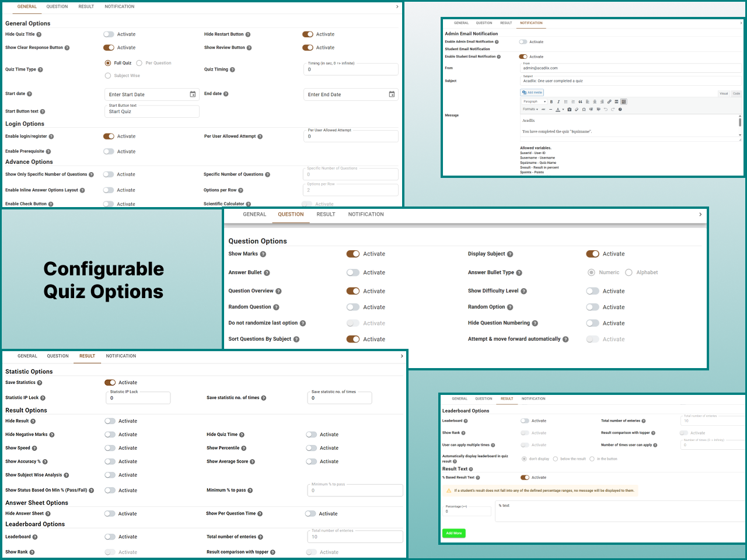Open the Paragraph format dropdown

pyautogui.click(x=535, y=101)
